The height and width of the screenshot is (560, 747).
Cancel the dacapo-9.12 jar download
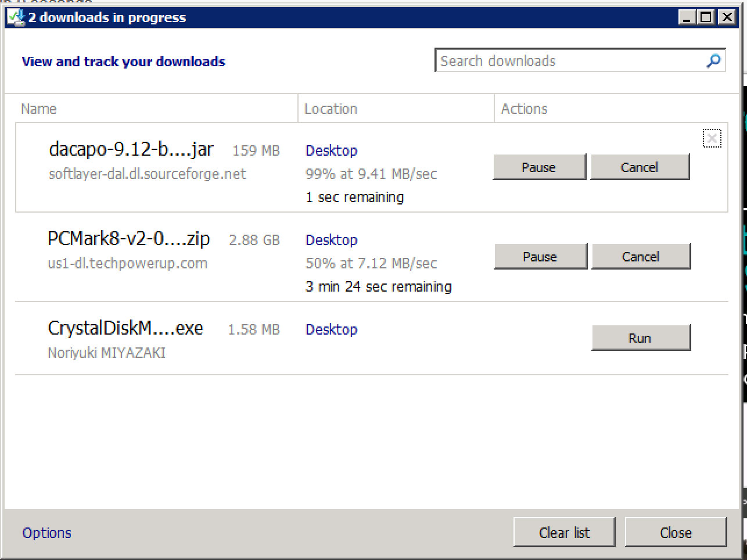640,167
